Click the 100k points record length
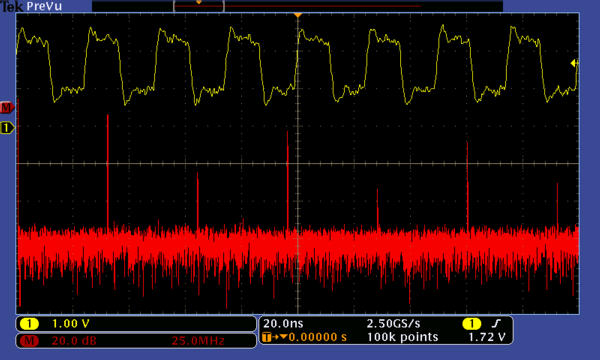 coord(403,337)
